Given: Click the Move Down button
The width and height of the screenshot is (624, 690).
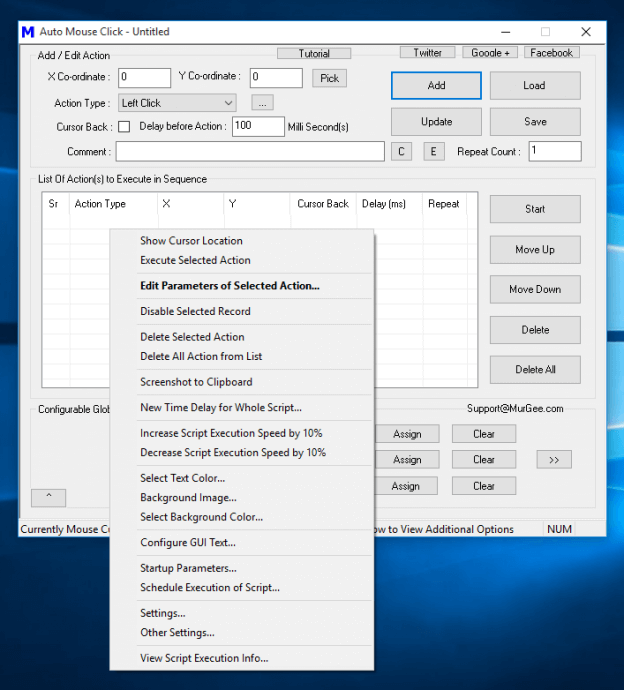Looking at the screenshot, I should tap(535, 289).
